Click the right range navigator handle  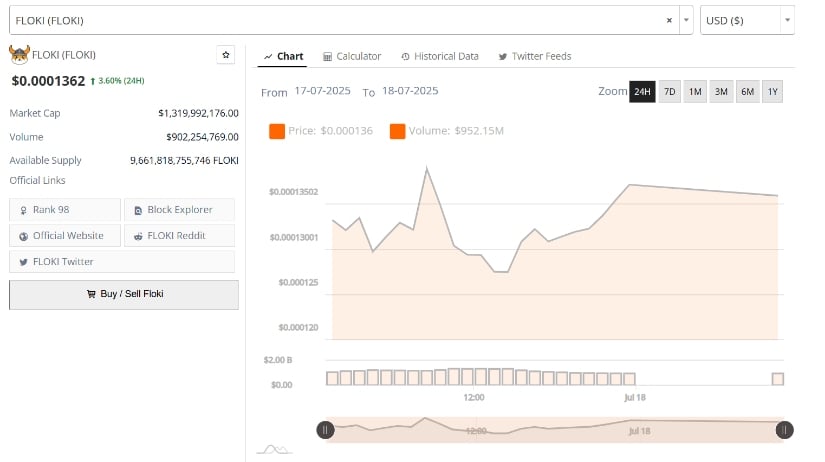784,430
